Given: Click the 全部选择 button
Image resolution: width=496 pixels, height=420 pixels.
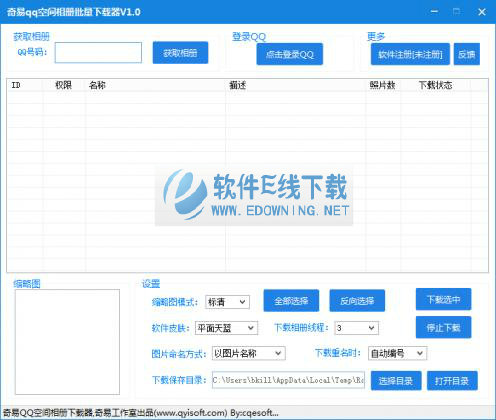Looking at the screenshot, I should click(x=291, y=301).
